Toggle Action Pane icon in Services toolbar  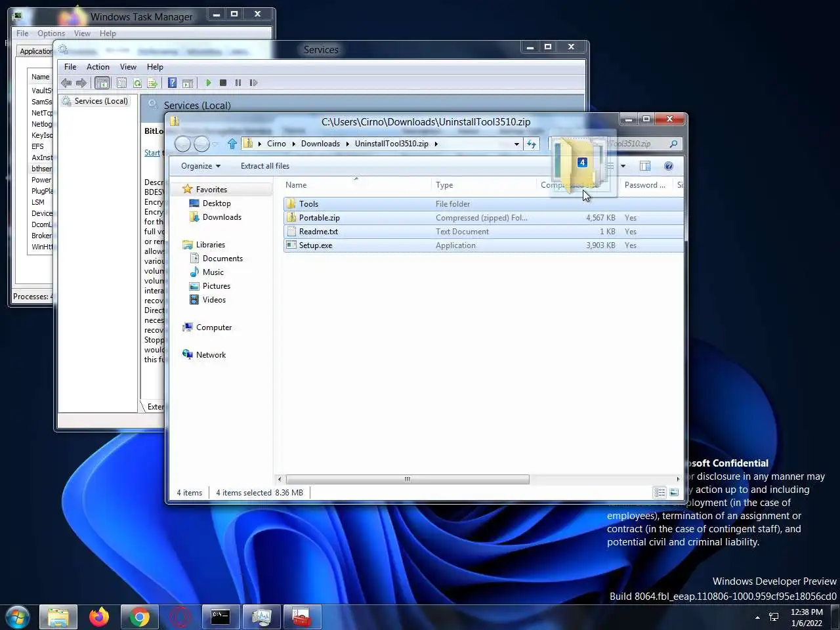(188, 83)
